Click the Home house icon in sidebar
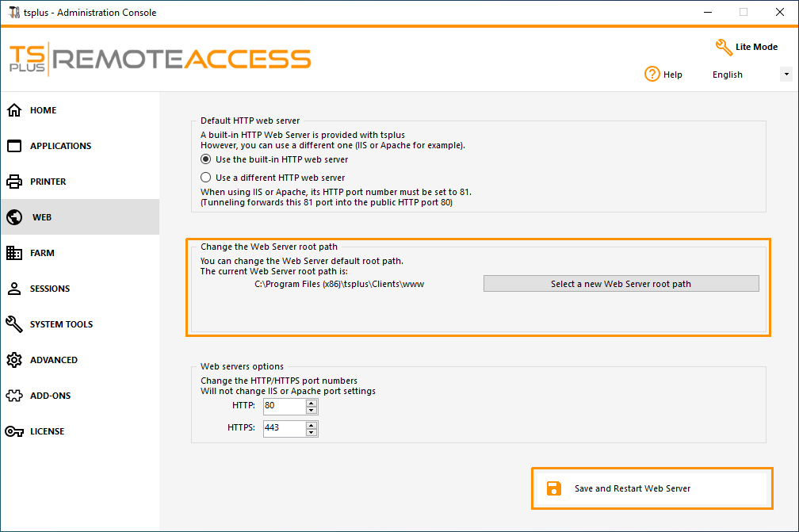 (x=14, y=110)
